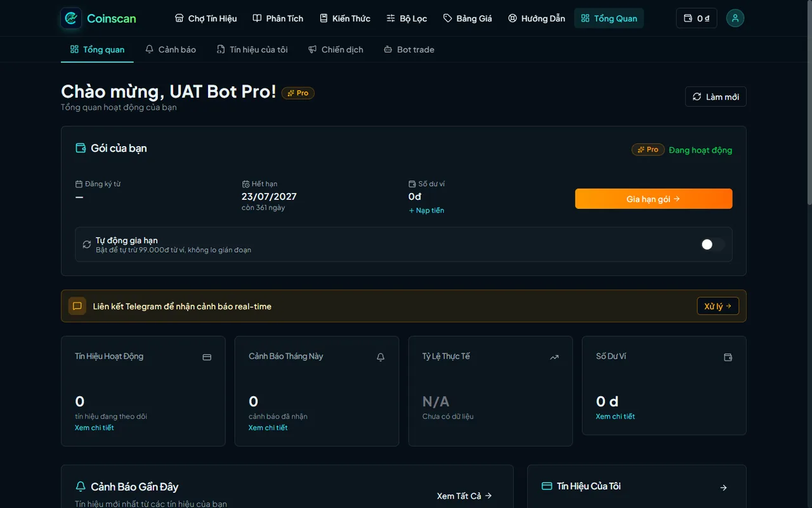The image size is (812, 508).
Task: Click the calendar icon beside Đăng ký từ
Action: tap(79, 184)
